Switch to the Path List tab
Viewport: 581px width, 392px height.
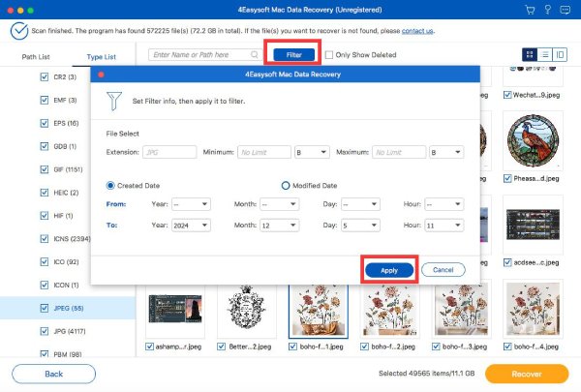[36, 57]
